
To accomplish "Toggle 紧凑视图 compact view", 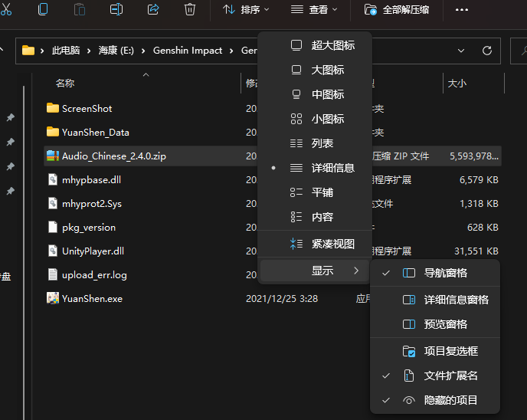I will tap(315, 244).
